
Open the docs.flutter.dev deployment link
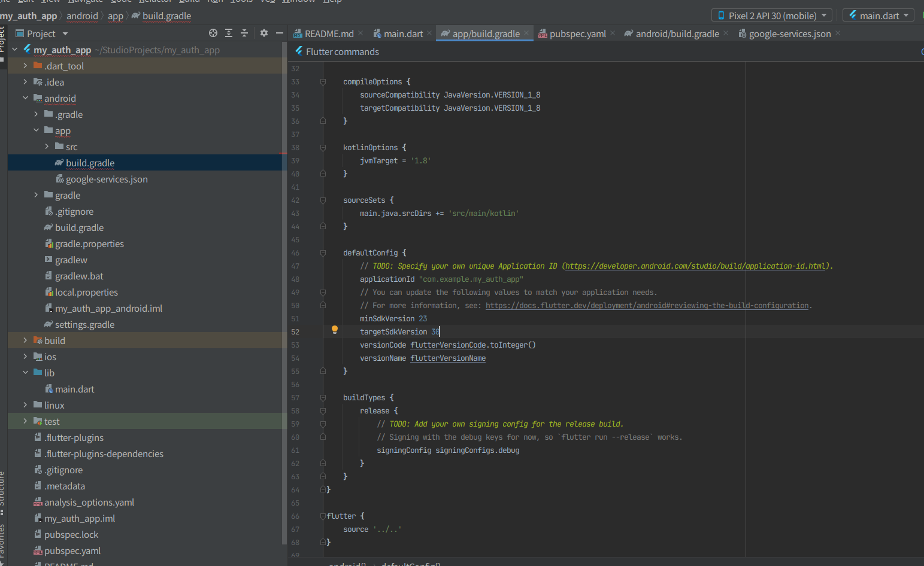click(647, 306)
